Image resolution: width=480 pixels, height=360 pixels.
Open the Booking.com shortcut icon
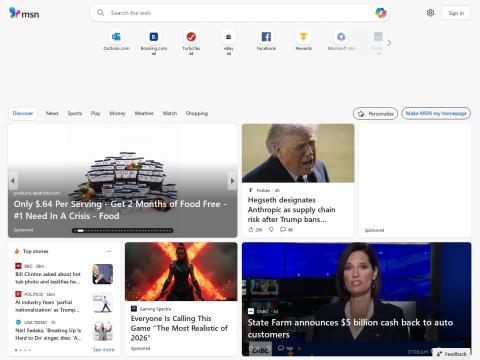pyautogui.click(x=154, y=37)
